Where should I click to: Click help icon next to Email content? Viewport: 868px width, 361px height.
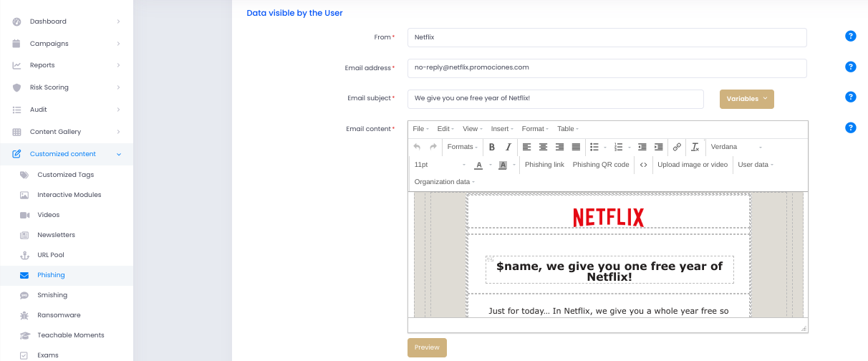point(851,127)
